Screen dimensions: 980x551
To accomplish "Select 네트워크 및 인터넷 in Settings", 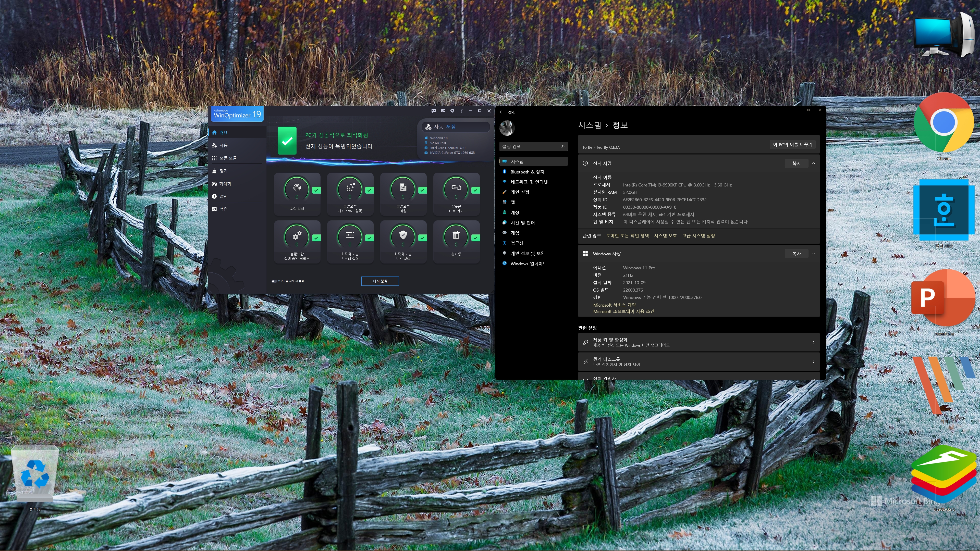I will (x=533, y=182).
